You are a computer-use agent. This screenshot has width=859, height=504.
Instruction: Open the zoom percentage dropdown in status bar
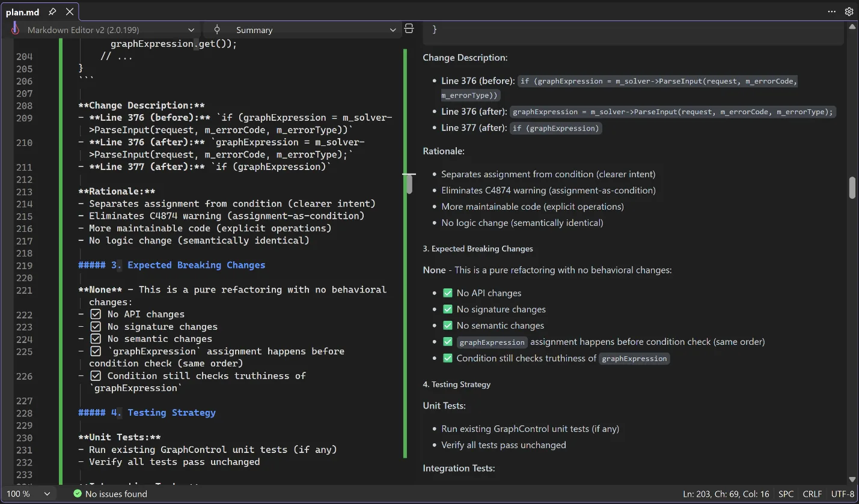[x=29, y=493]
